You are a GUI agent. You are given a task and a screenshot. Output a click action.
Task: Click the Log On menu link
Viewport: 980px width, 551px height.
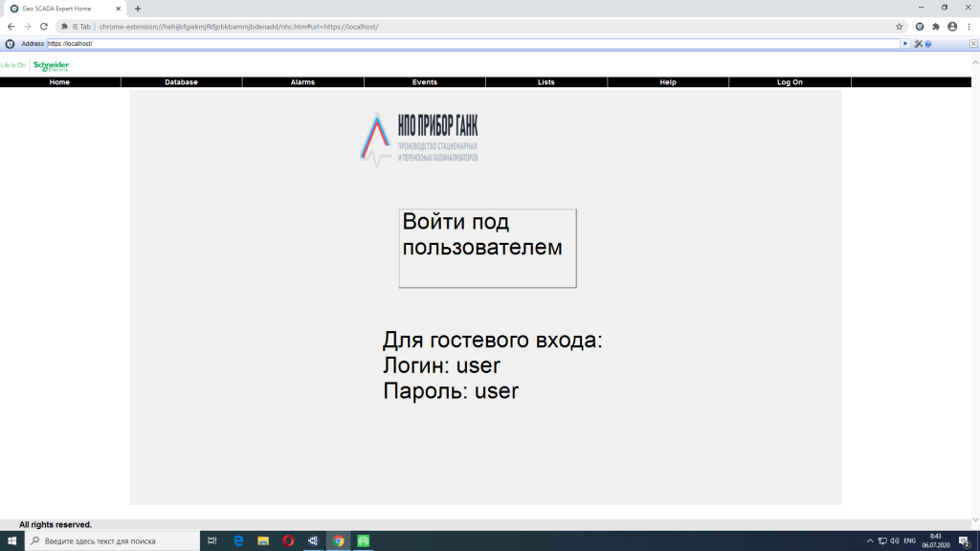[790, 82]
